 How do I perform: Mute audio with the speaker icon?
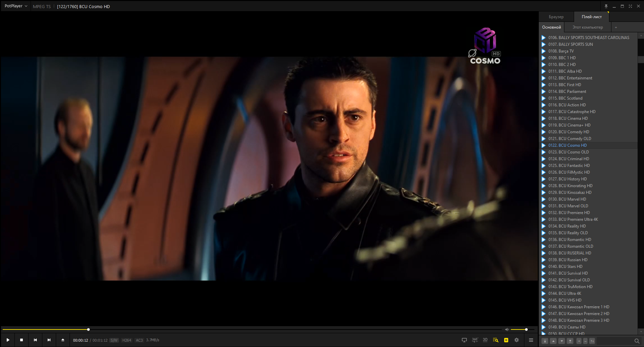coord(507,329)
